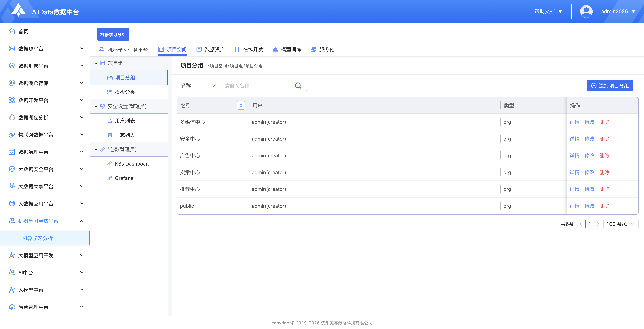This screenshot has width=644, height=329.
Task: Click the 用户列表 person icon
Action: tap(110, 121)
